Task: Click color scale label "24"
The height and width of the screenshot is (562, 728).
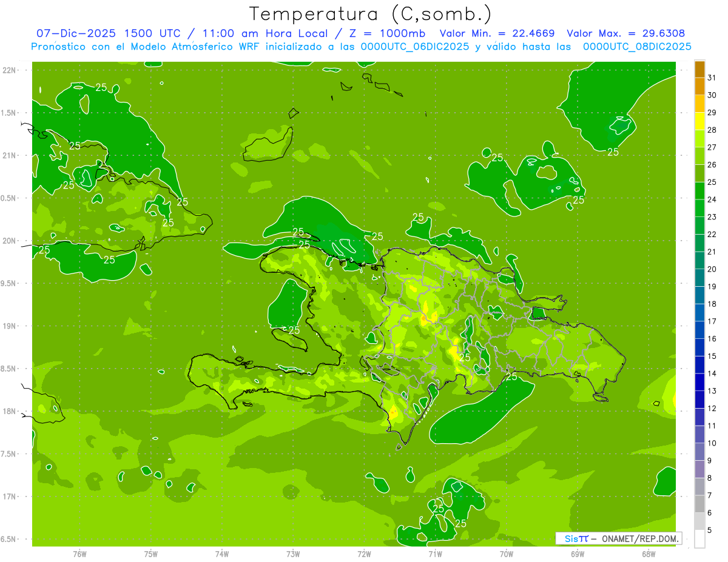Action: 712,199
